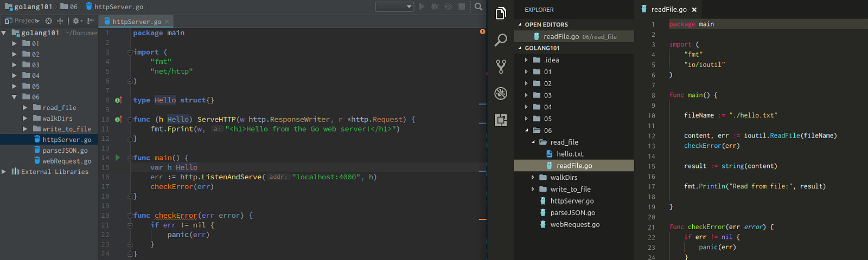This screenshot has height=260, width=868.
Task: Select readFile.go under OPEN EDITORS
Action: 574,36
